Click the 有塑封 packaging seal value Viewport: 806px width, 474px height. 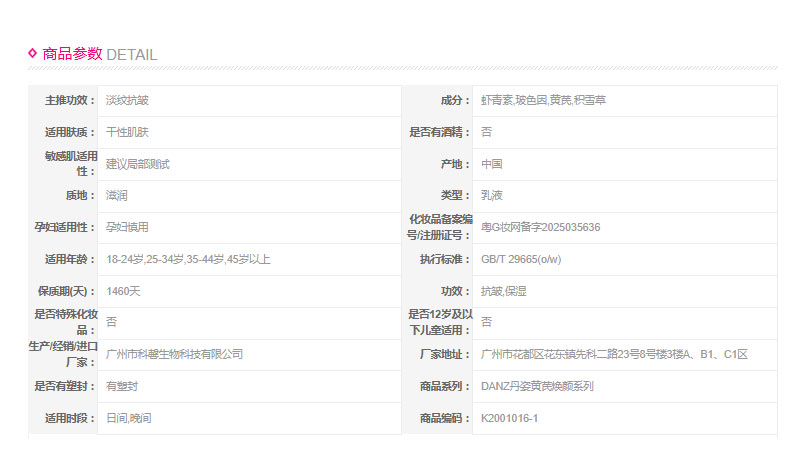[x=122, y=386]
